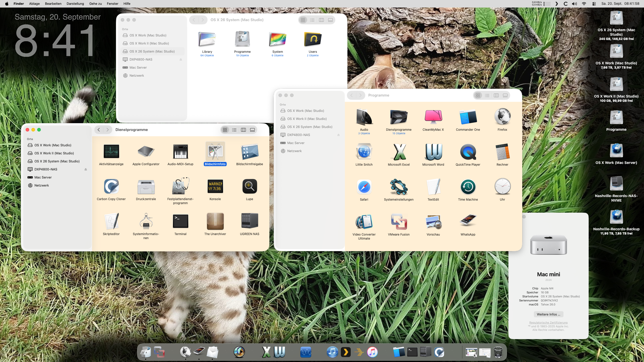Switch Dienstprogramme window to column view

[x=243, y=130]
